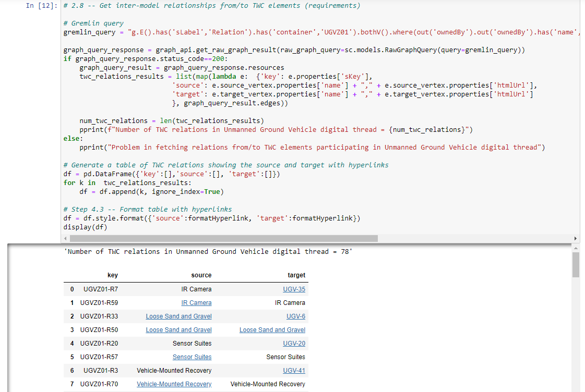This screenshot has width=585, height=392.
Task: Place cursor on the gremlin_query assignment line
Action: point(321,32)
